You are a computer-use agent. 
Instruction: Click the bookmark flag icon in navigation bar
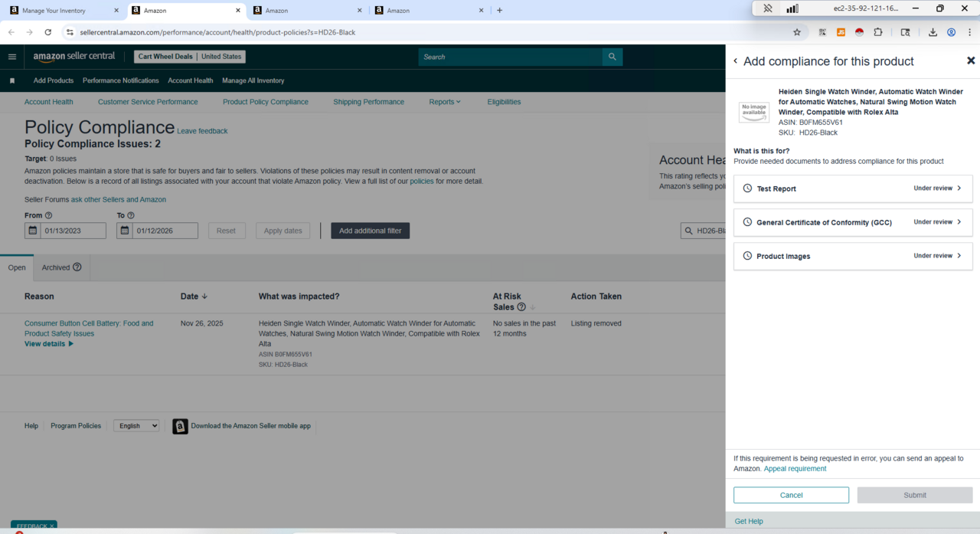pyautogui.click(x=12, y=80)
